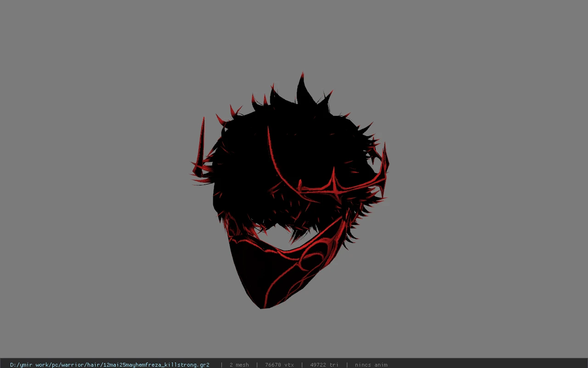588x368 pixels.
Task: Click the "nincs anim" status entry
Action: tap(371, 365)
